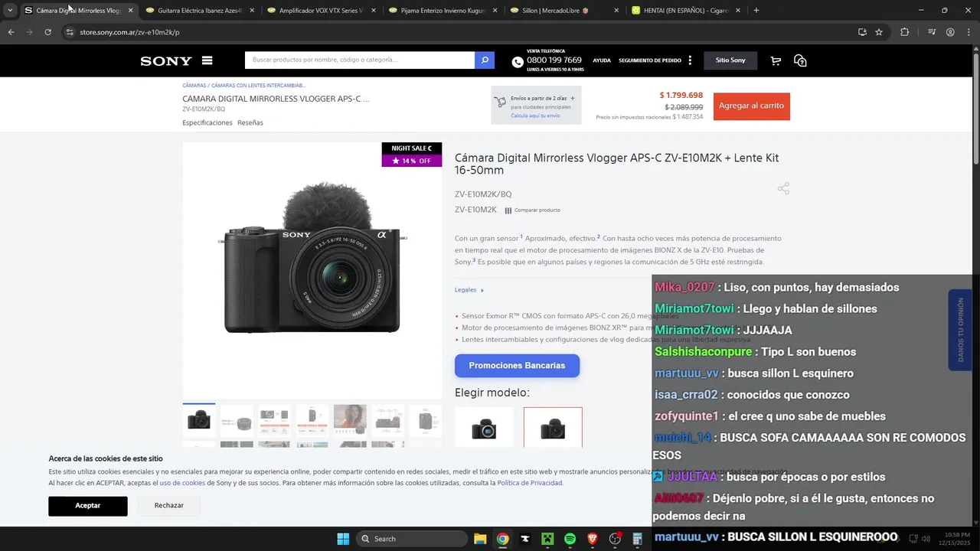Click the browser address bar URL
The image size is (980, 551).
(129, 32)
